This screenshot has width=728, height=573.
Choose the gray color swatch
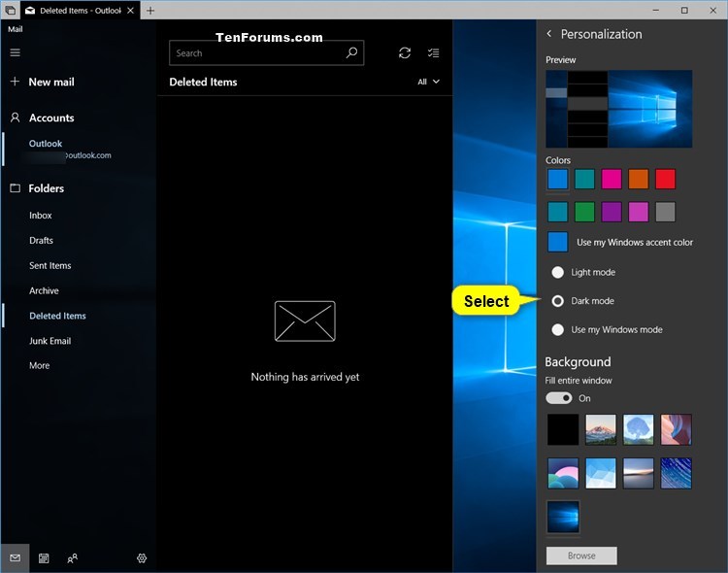coord(665,212)
